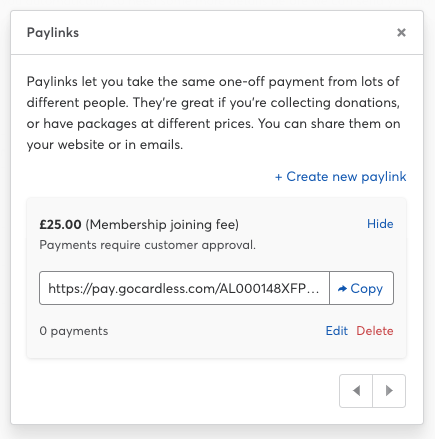Click the plus sign before Create new paylink
The width and height of the screenshot is (435, 439).
click(278, 177)
